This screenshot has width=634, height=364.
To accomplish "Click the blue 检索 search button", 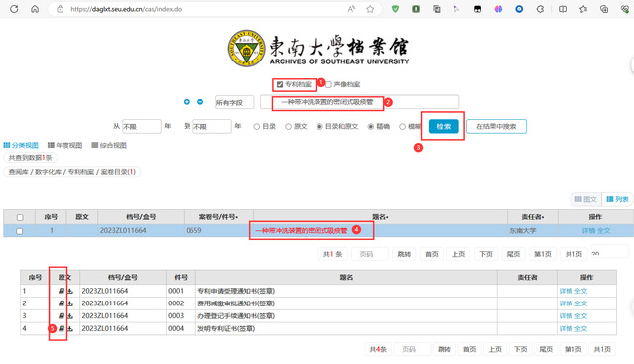I will pos(444,126).
